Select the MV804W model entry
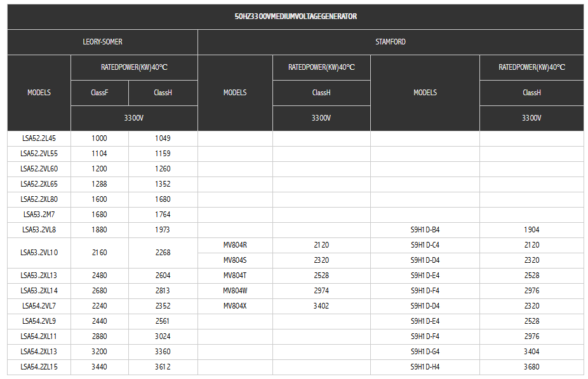This screenshot has height=379, width=588. coord(235,291)
